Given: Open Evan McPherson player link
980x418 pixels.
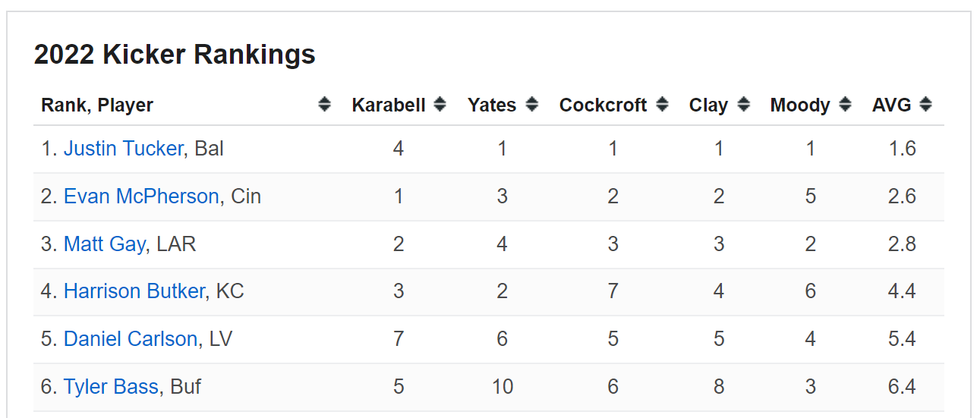Looking at the screenshot, I should click(x=141, y=196).
